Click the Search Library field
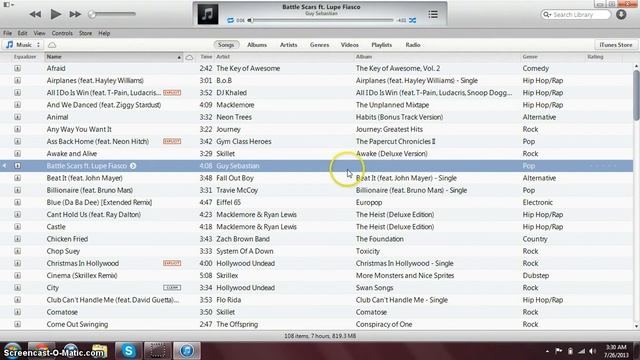640x360 pixels. pos(576,15)
